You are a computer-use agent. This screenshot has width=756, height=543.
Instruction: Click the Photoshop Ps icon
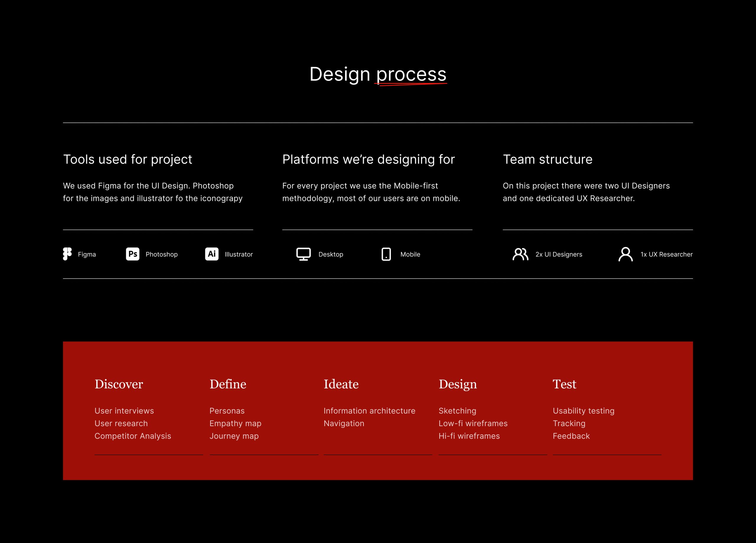[133, 254]
